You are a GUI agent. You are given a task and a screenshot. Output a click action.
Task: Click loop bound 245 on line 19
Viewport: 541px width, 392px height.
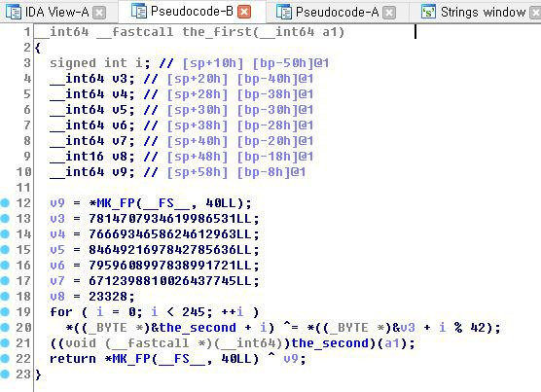194,312
